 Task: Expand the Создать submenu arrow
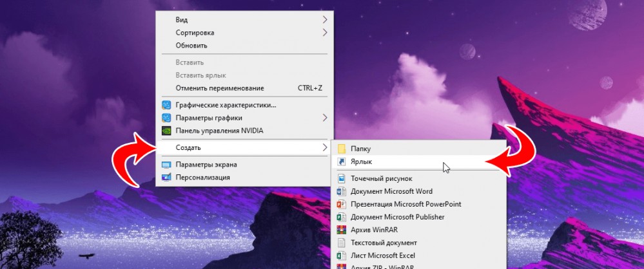(325, 147)
